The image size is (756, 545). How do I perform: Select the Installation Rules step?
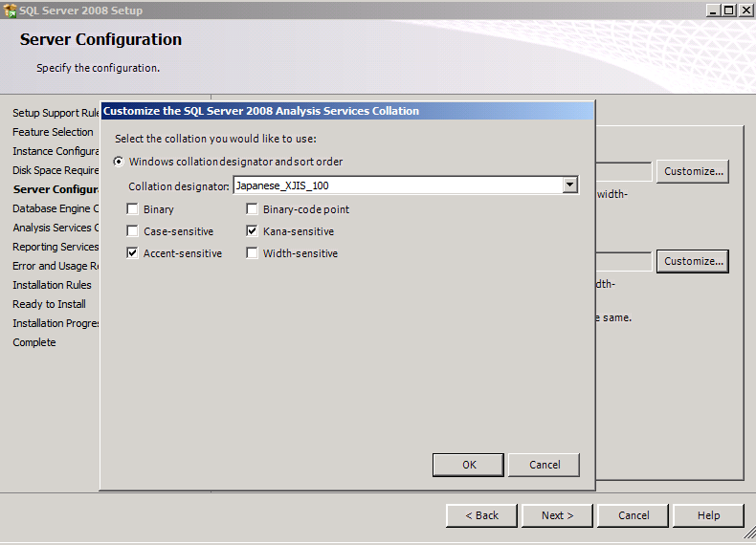point(52,285)
